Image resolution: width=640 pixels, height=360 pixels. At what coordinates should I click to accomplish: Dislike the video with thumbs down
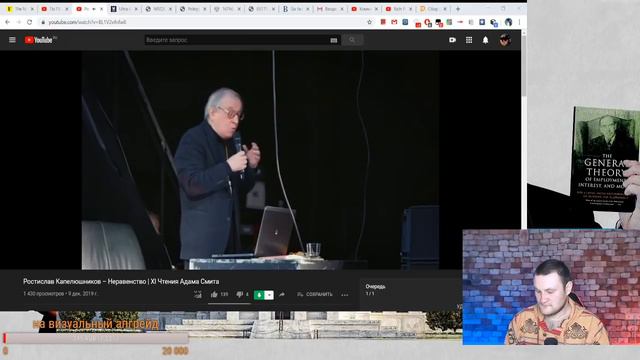coord(239,294)
